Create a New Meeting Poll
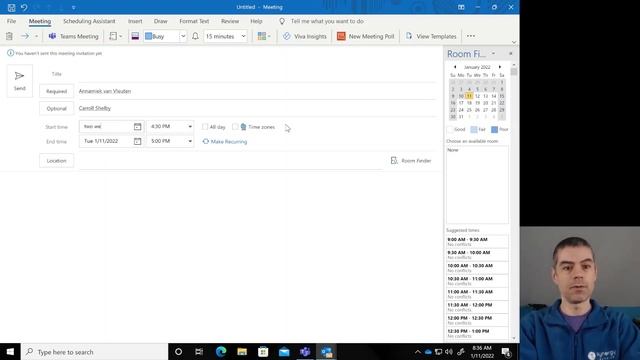 (x=366, y=36)
